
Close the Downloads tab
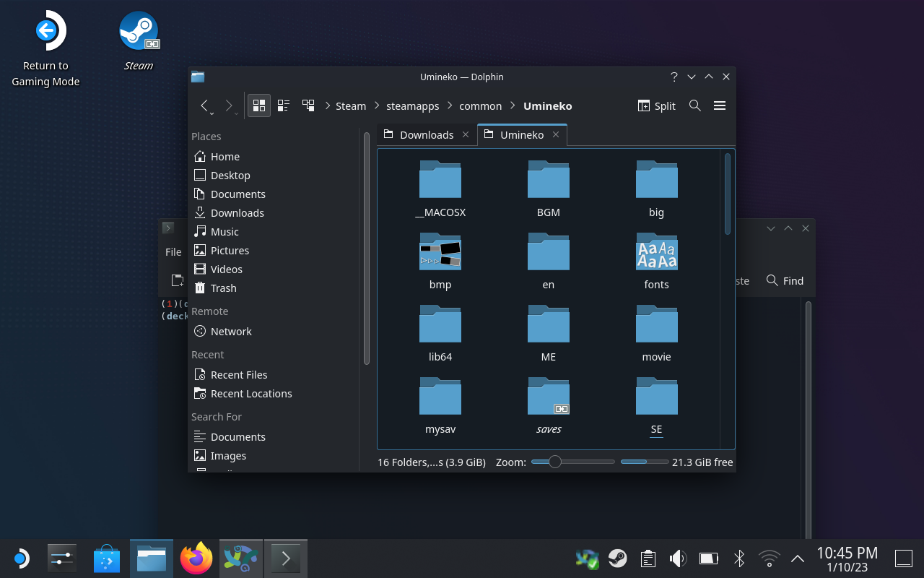point(466,134)
